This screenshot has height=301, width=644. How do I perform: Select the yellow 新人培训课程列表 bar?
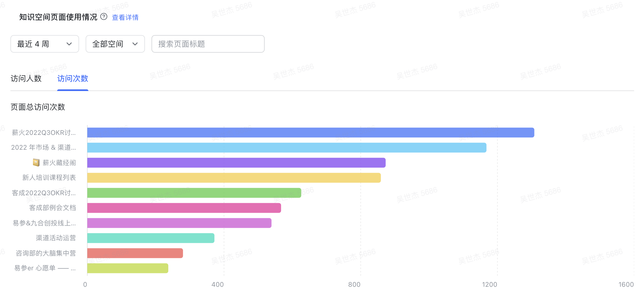tap(234, 178)
